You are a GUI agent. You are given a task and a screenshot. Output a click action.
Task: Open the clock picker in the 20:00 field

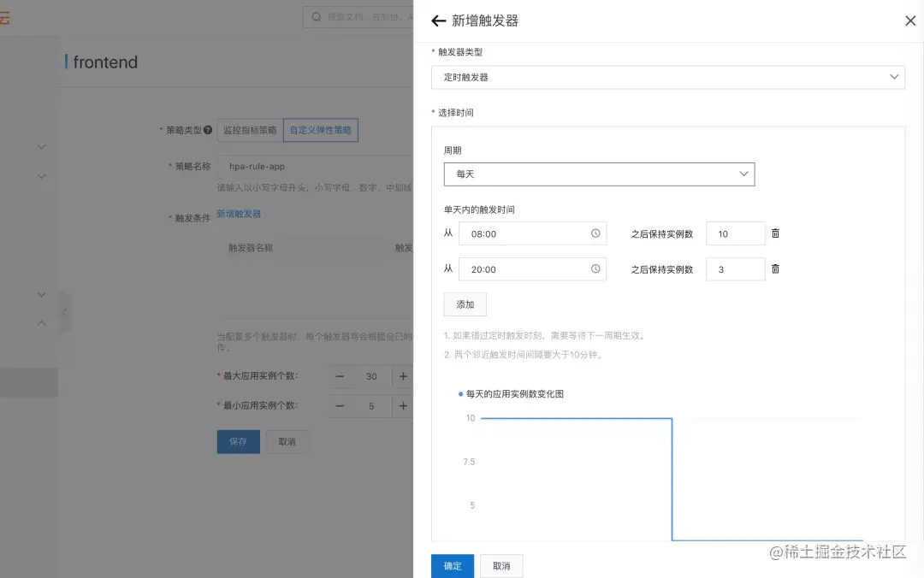tap(595, 268)
